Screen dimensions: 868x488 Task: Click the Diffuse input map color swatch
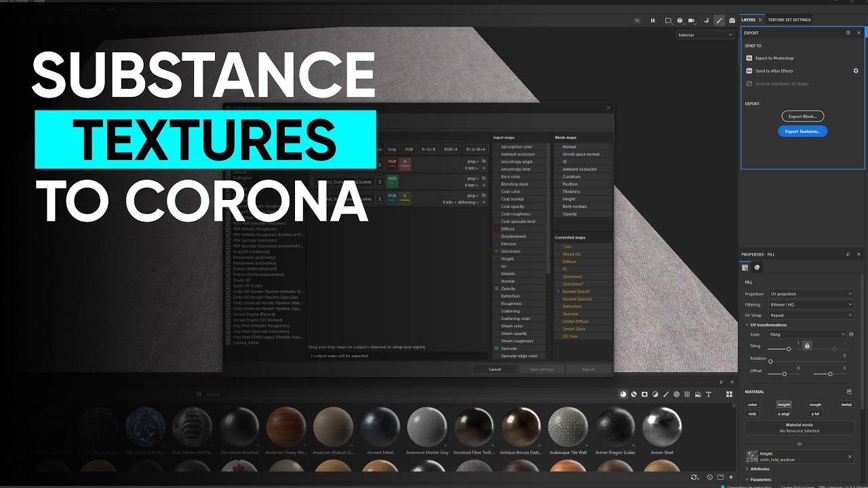tap(496, 229)
